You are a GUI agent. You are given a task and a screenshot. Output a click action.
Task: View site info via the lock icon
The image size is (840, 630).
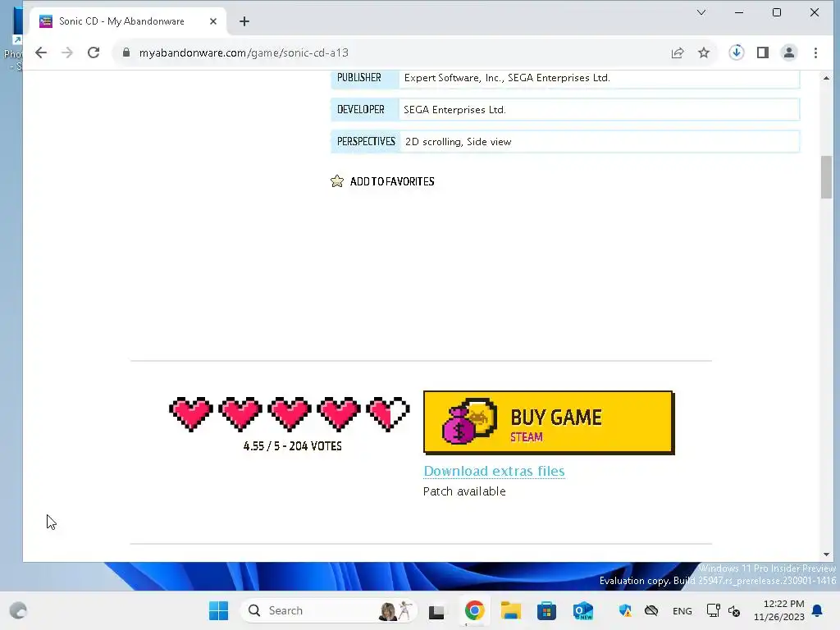(x=126, y=52)
